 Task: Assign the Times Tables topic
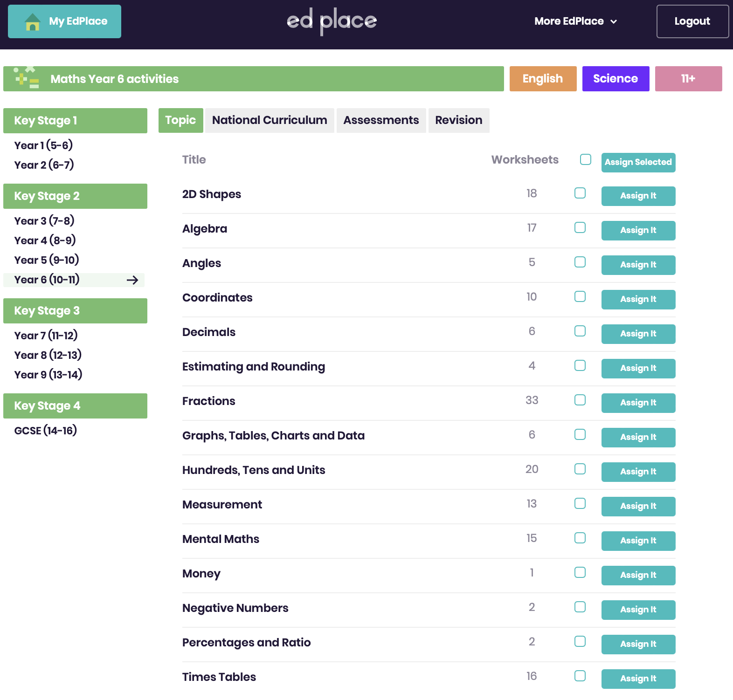[x=638, y=679]
